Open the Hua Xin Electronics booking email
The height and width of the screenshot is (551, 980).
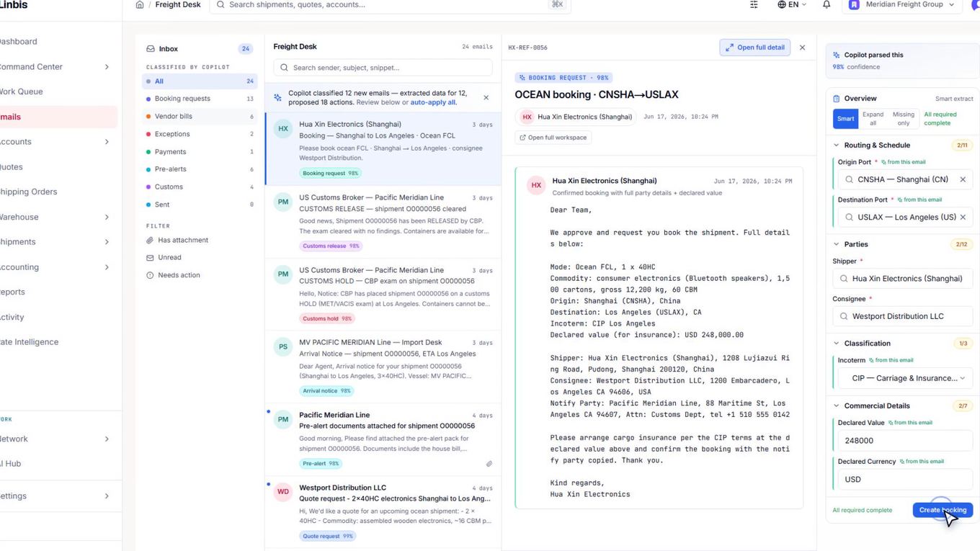click(383, 149)
